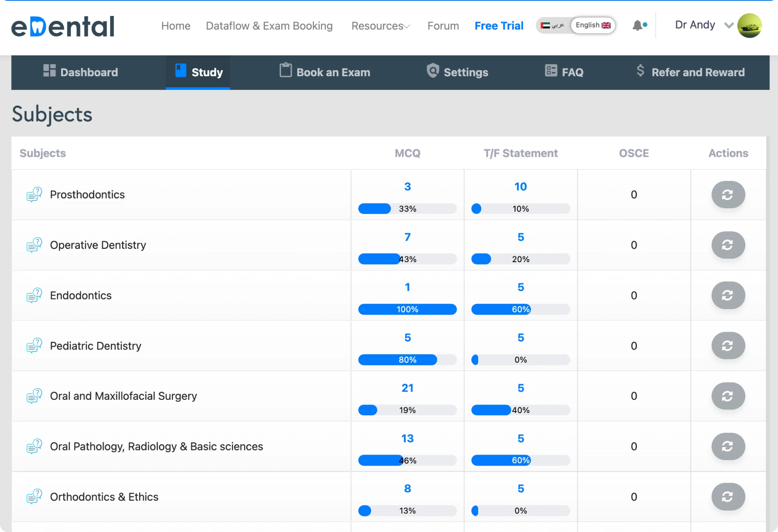The height and width of the screenshot is (532, 778).
Task: Reset progress for Endodontics
Action: coord(728,295)
